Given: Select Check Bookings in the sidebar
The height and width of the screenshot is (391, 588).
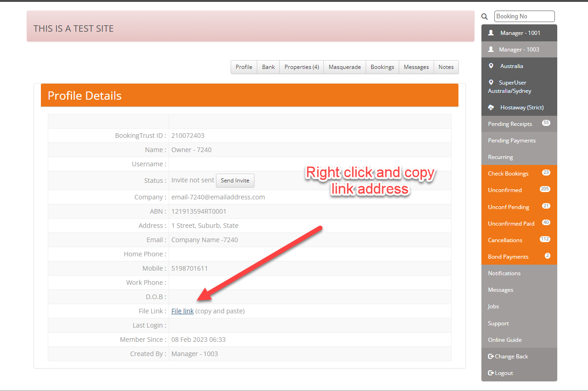Looking at the screenshot, I should point(508,174).
